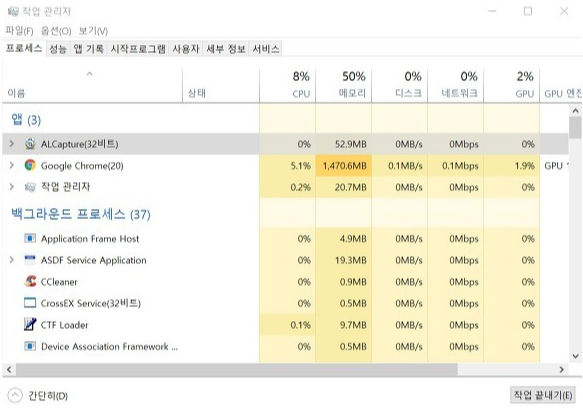Viewport: 583px width, 412px height.
Task: Click the Application Frame Host icon
Action: coord(30,238)
